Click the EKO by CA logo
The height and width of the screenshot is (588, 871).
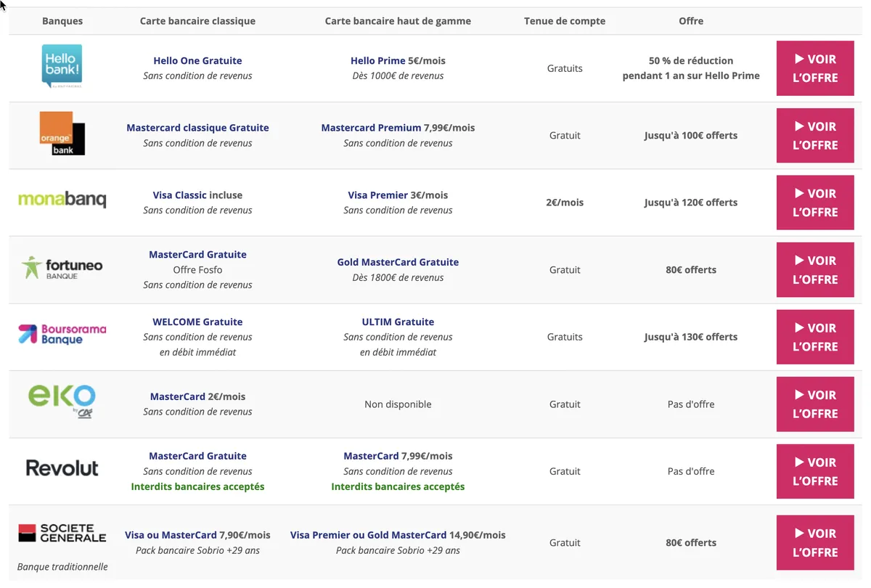click(62, 401)
